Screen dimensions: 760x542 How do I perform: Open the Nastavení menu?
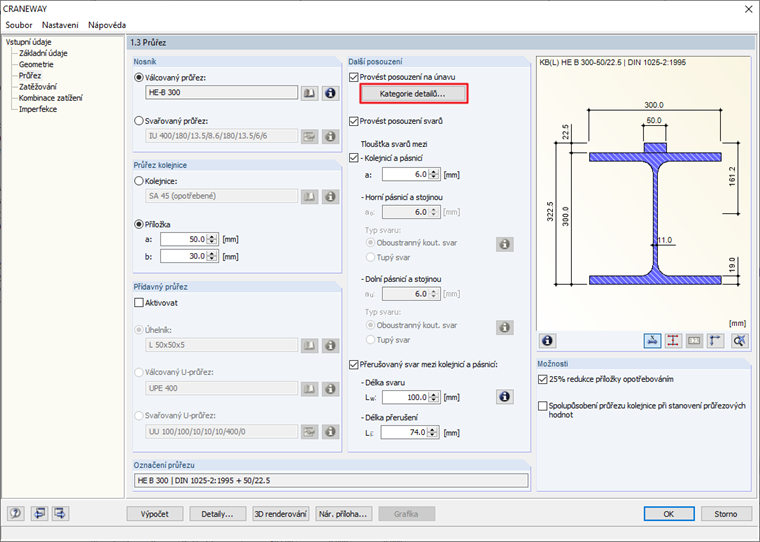[x=60, y=25]
